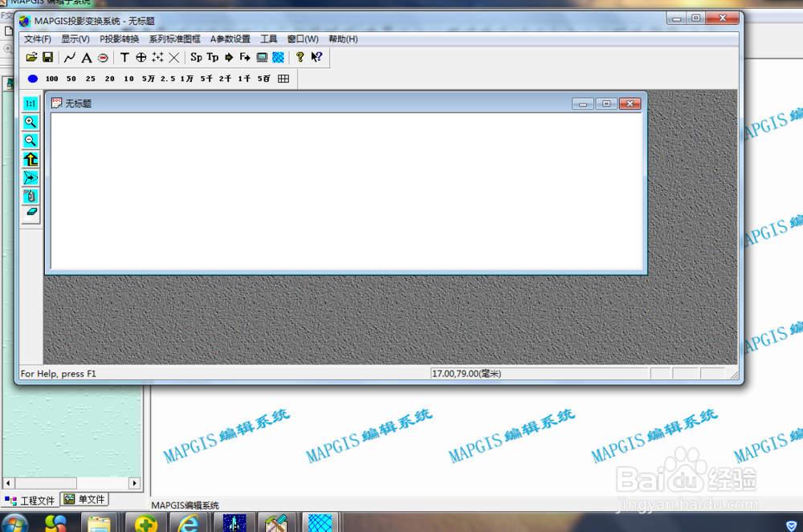Switch to the 工程文件 tab
Viewport: 803px width, 532px height.
pyautogui.click(x=31, y=500)
